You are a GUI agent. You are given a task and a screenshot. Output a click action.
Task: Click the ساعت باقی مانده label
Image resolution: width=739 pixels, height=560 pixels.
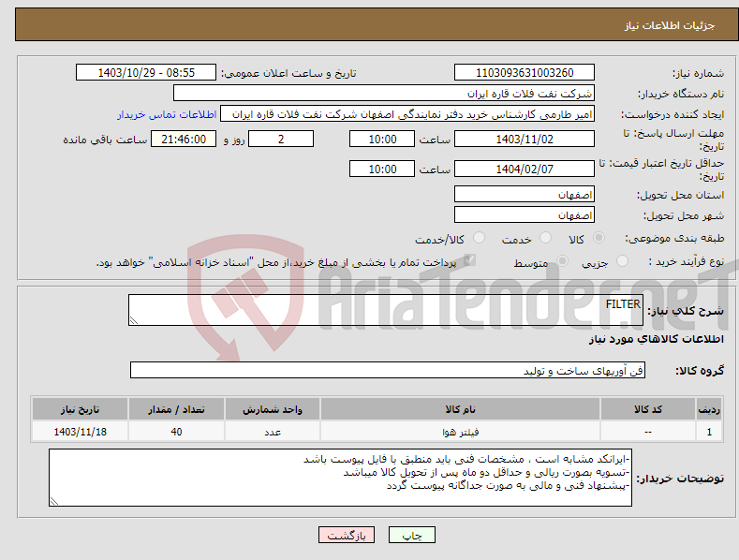(105, 140)
